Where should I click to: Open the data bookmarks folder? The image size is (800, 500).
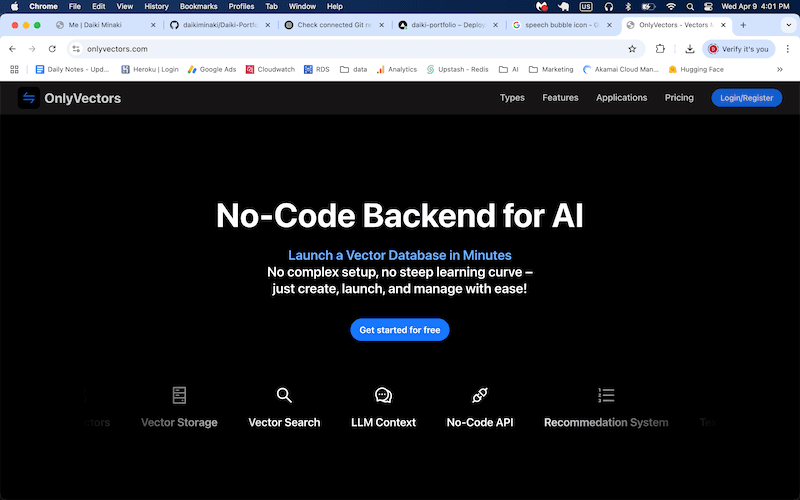pyautogui.click(x=354, y=69)
